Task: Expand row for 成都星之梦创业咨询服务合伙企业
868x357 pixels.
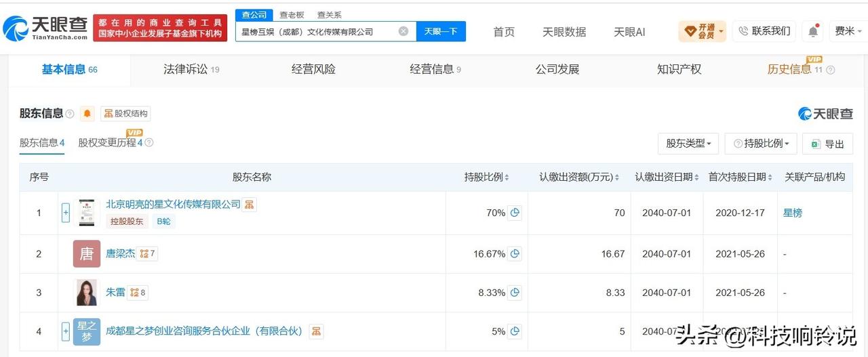Action: [66, 331]
